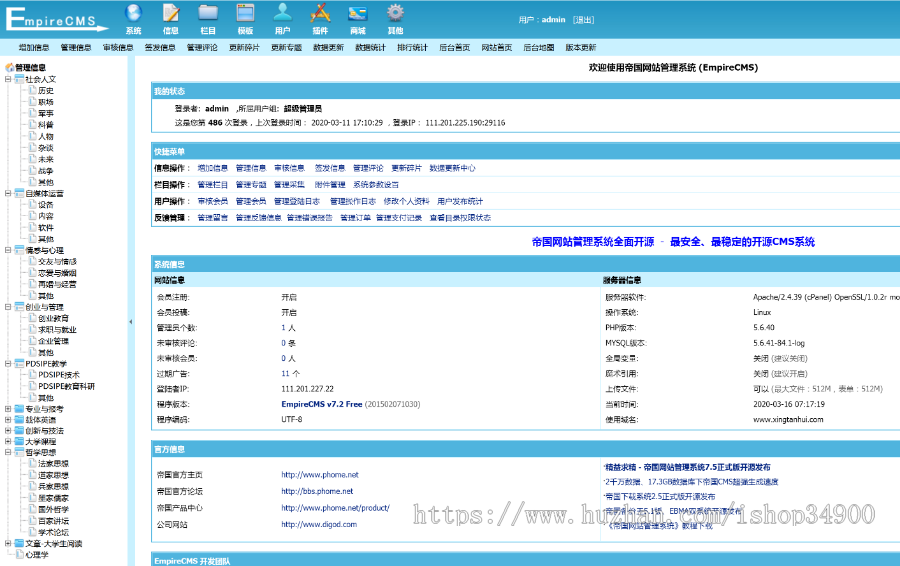Open 版本更新 from the submenu bar
Screen dimensions: 900x566
point(581,48)
